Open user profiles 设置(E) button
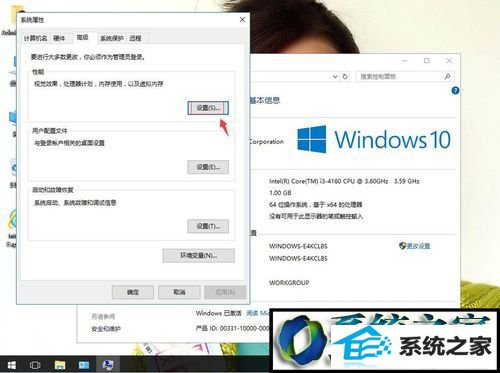This screenshot has height=373, width=500. (208, 167)
